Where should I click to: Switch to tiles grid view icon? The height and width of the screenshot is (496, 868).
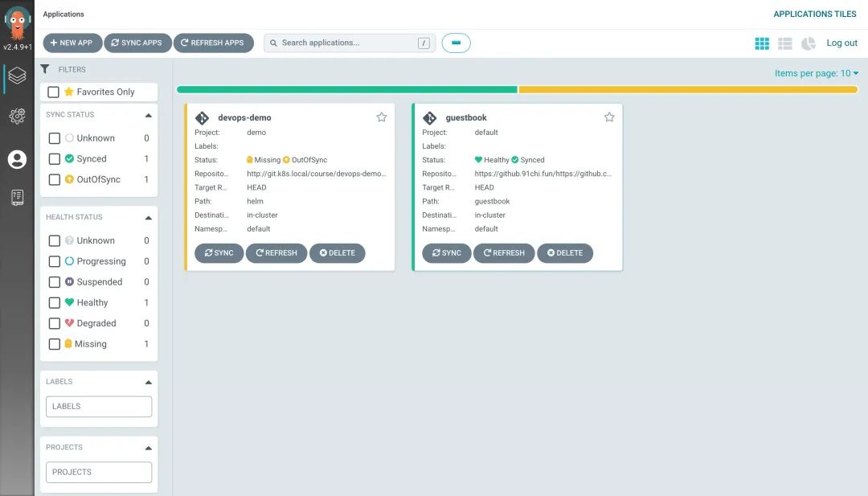click(762, 43)
